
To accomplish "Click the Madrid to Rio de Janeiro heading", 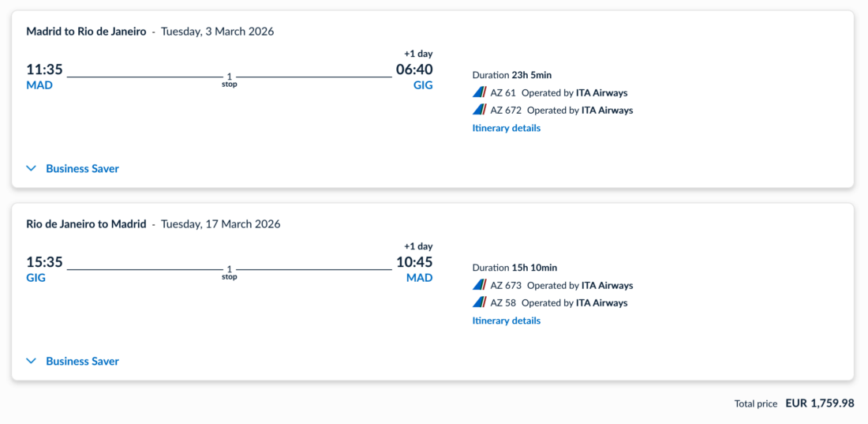I will click(86, 32).
